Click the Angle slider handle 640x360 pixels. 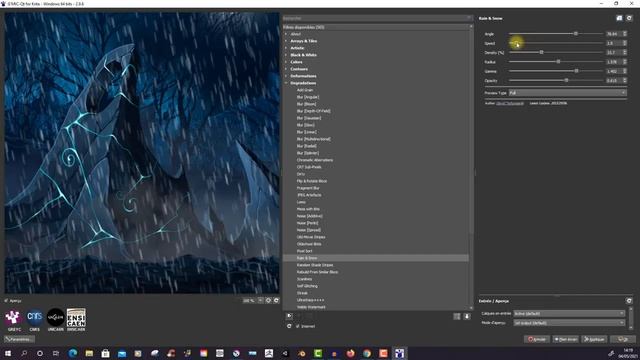click(x=576, y=33)
